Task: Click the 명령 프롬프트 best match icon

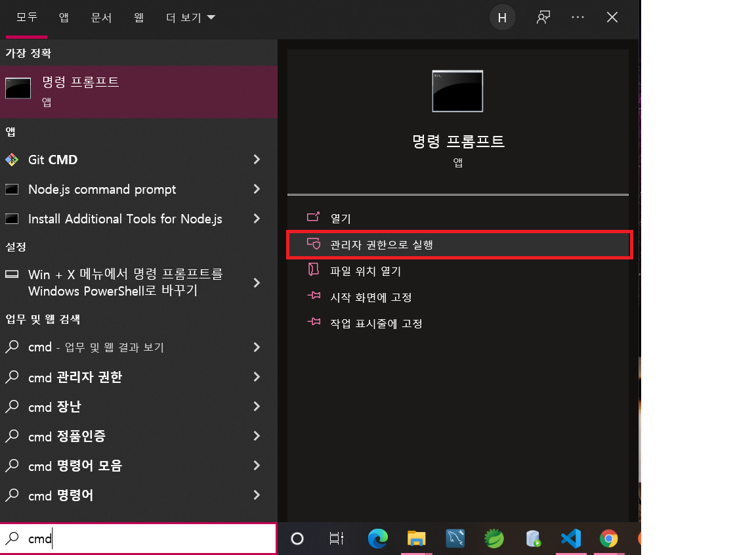Action: coord(18,88)
